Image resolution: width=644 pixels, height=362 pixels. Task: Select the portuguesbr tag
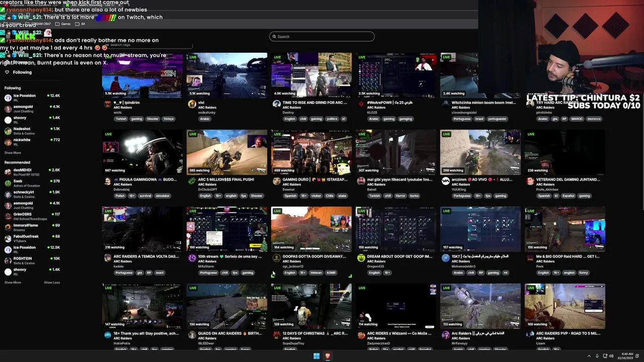coord(498,119)
